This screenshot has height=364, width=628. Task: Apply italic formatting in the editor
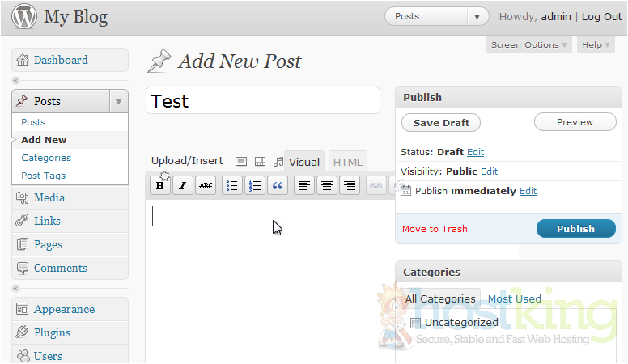[183, 186]
